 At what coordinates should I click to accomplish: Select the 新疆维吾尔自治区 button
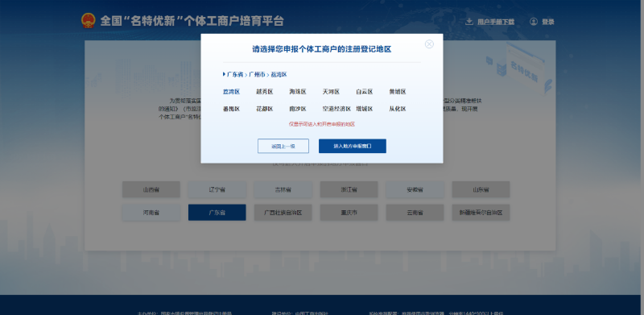tap(481, 213)
